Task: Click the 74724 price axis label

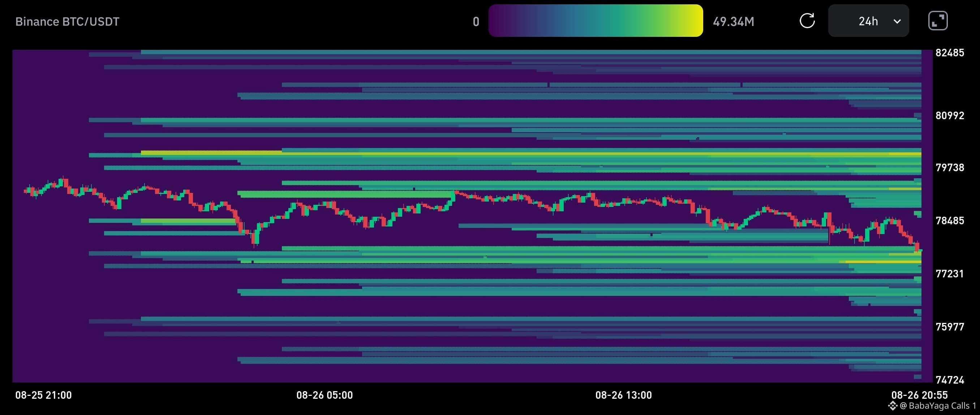Action: point(950,380)
